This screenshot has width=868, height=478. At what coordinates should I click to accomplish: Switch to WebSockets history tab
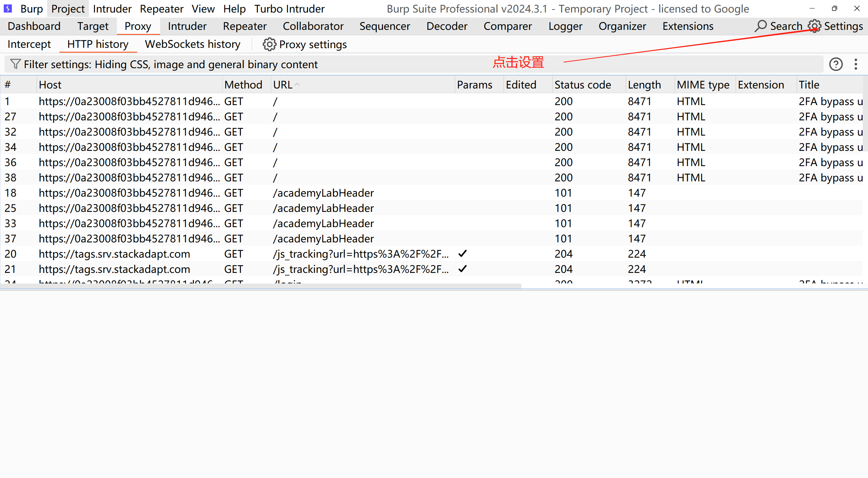click(192, 44)
